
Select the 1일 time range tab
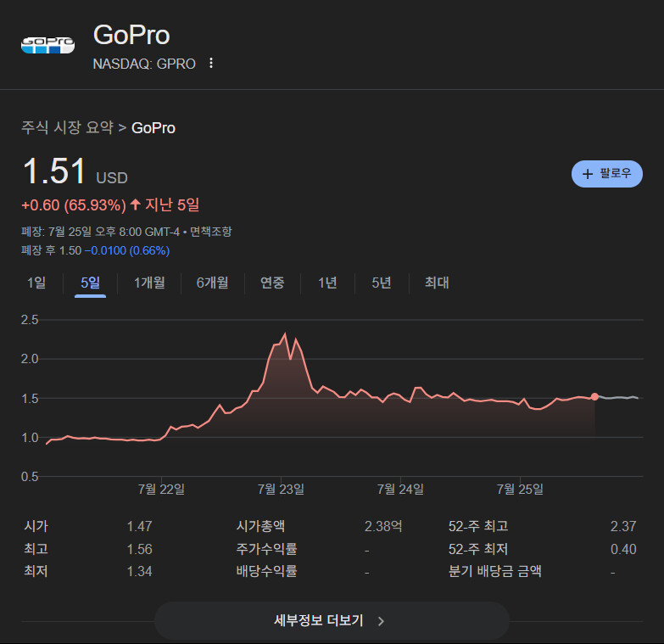[36, 283]
